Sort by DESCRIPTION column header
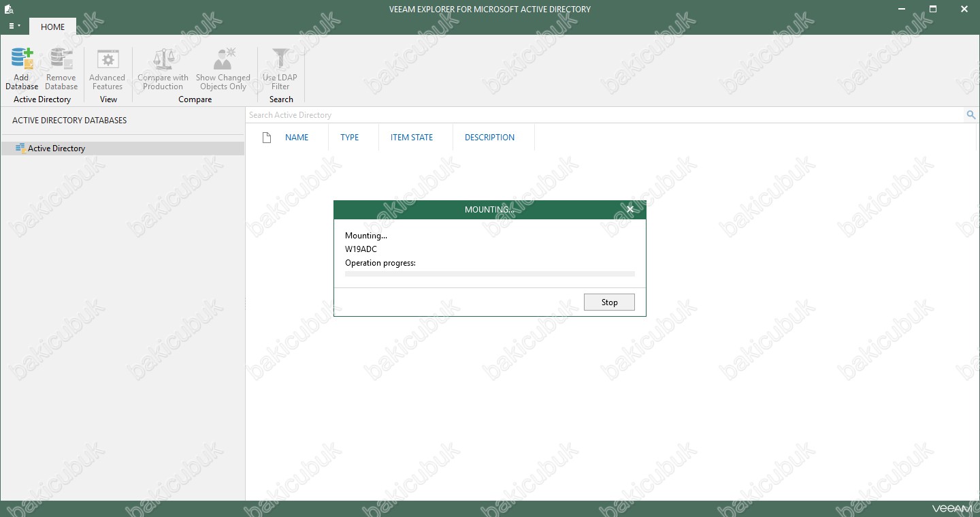Viewport: 980px width, 517px height. coord(490,138)
